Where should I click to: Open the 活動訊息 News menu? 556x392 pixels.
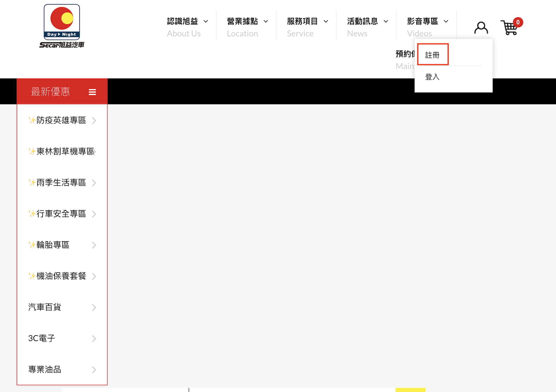coord(367,21)
